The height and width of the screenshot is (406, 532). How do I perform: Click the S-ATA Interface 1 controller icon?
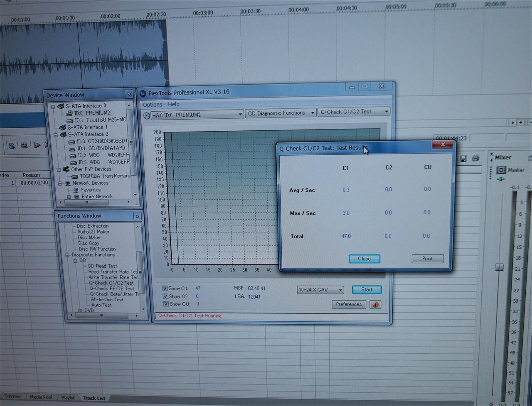coord(63,127)
